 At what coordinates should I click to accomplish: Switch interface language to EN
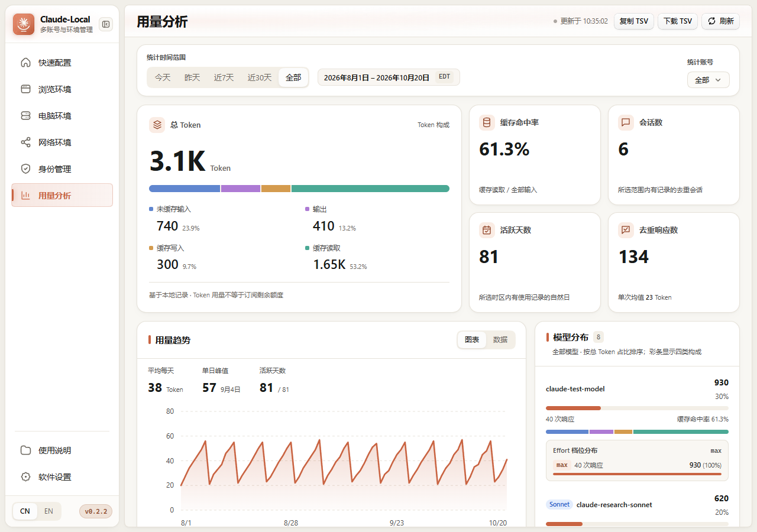tap(48, 511)
